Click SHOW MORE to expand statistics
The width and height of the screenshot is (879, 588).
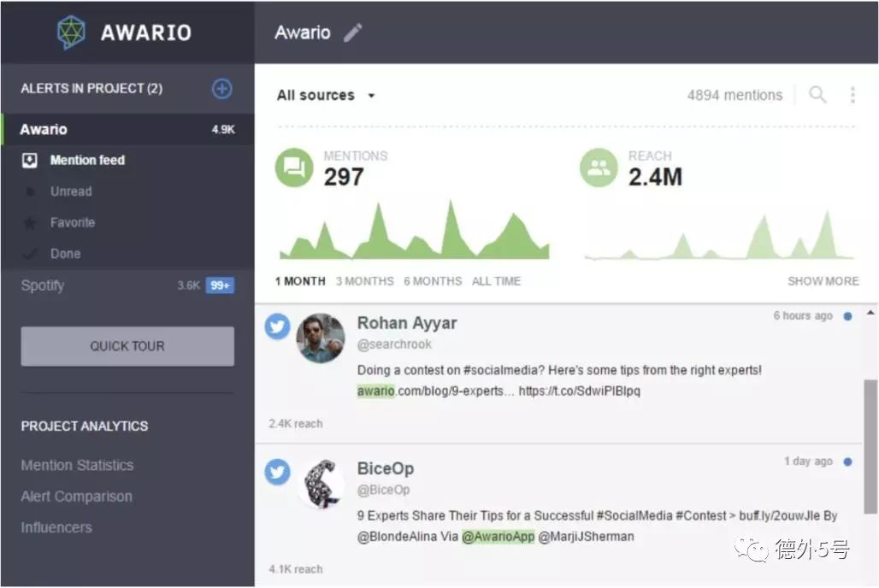point(823,281)
